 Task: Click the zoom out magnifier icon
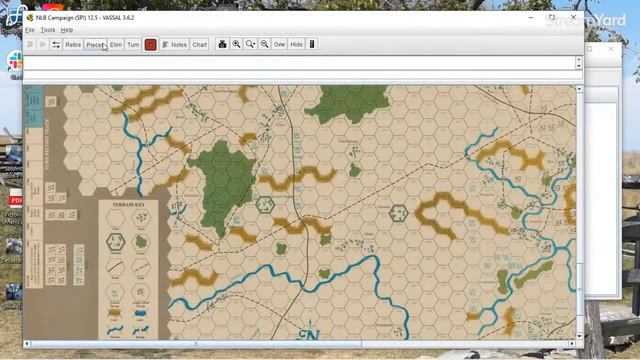(264, 44)
